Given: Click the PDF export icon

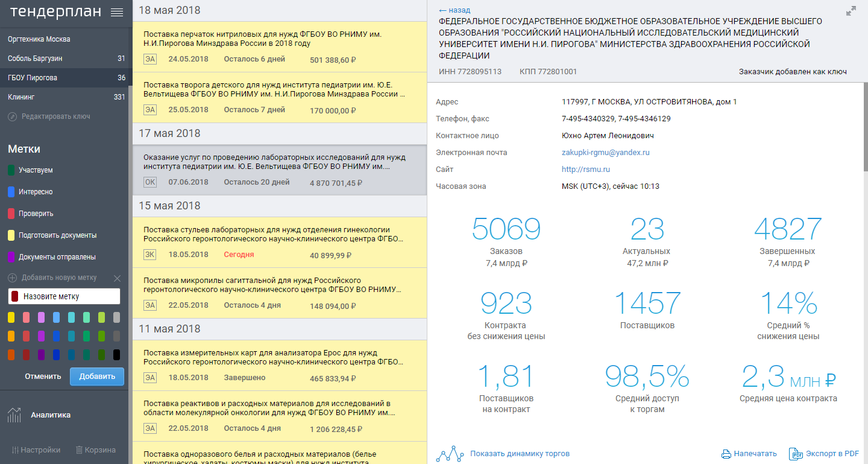Looking at the screenshot, I should pyautogui.click(x=796, y=454).
